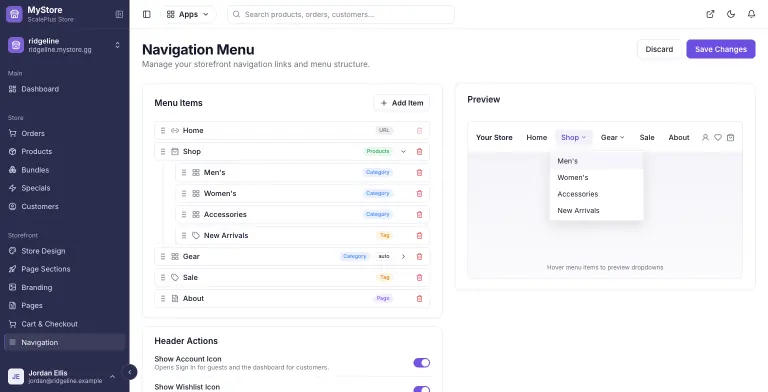The height and width of the screenshot is (392, 768).
Task: Toggle the sidebar panel icon in top bar
Action: (146, 14)
